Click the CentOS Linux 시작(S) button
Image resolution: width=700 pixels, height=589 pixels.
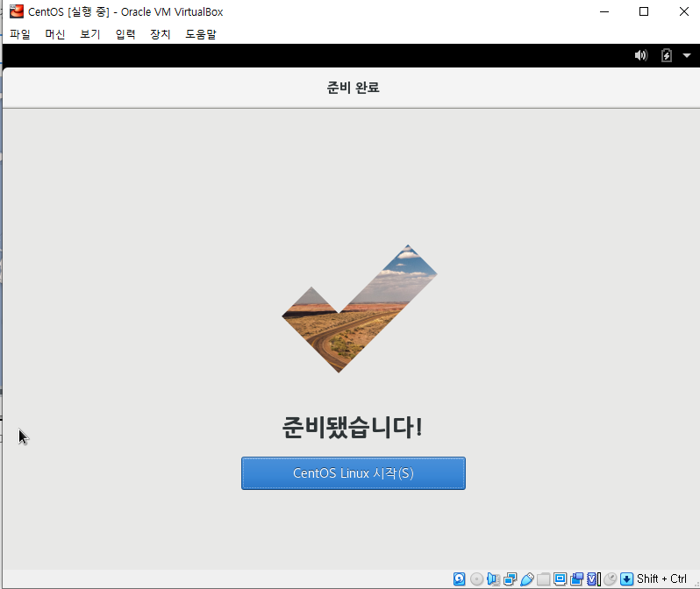(x=354, y=473)
